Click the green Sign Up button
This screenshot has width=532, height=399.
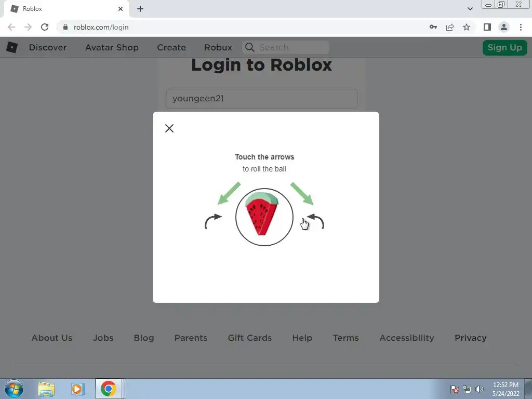pyautogui.click(x=505, y=47)
